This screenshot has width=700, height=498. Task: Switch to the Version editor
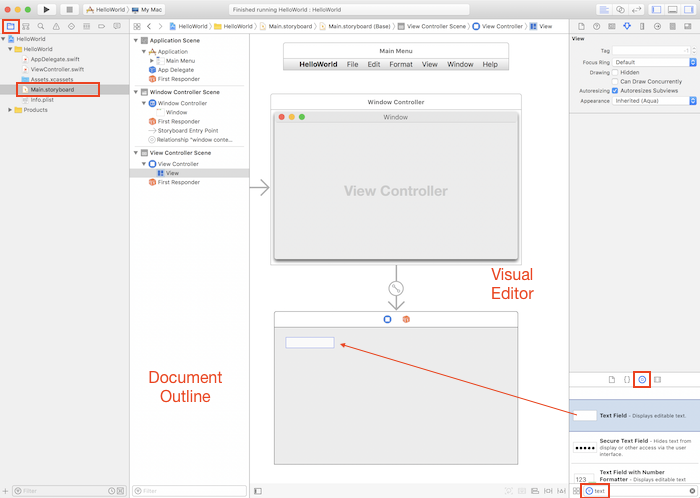(x=637, y=9)
